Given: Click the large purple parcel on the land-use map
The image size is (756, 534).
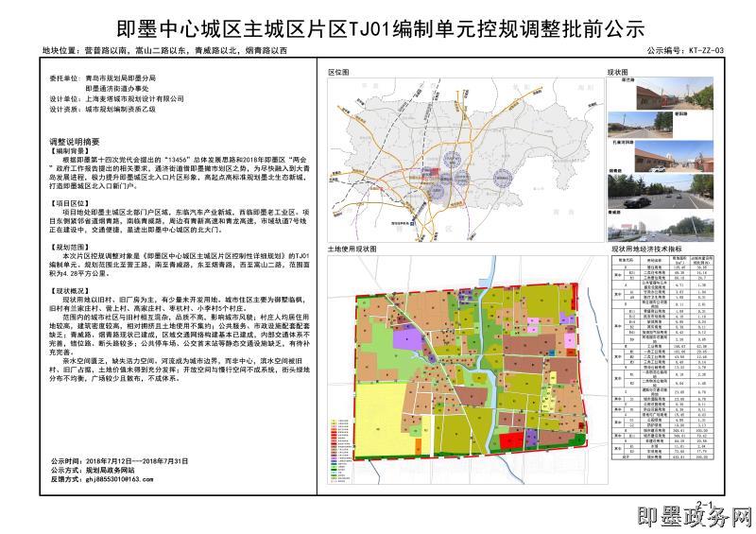Looking at the screenshot, I should pos(407,338).
